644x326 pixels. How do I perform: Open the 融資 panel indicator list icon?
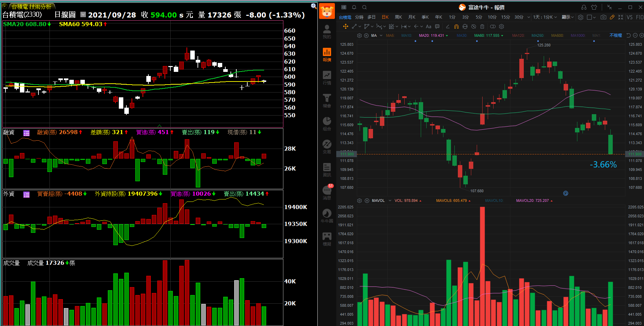pos(26,133)
